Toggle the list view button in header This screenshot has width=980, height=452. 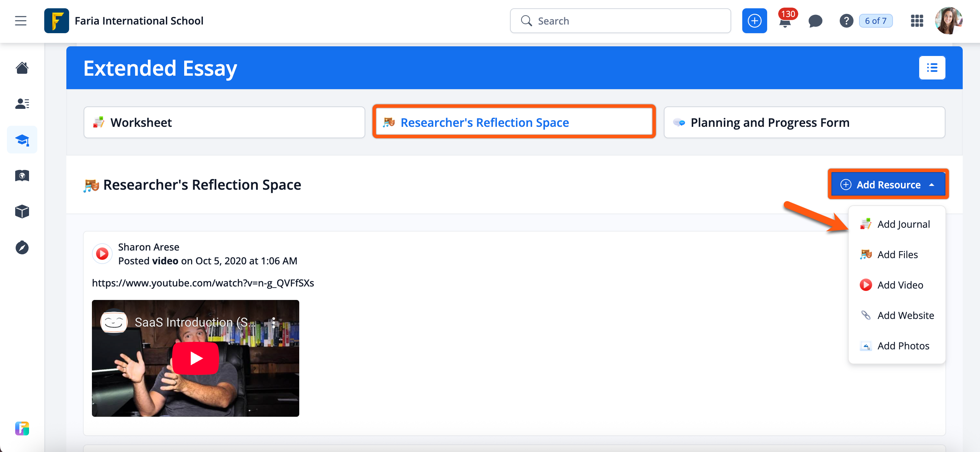932,68
